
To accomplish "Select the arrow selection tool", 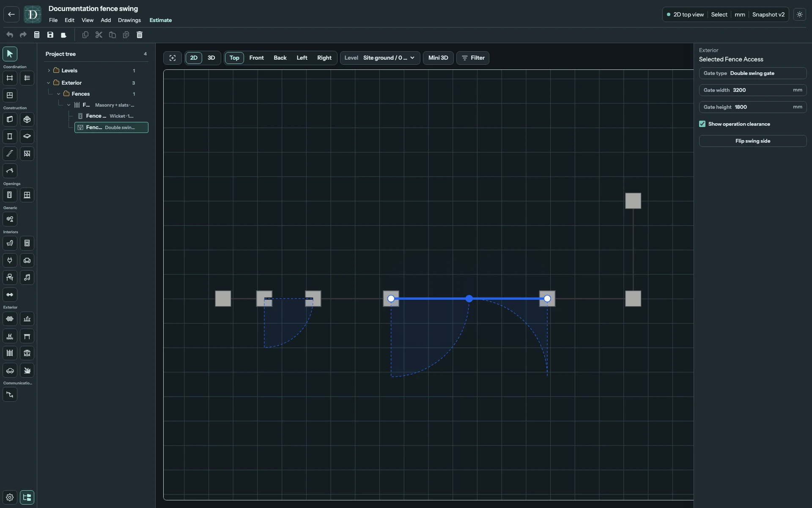I will click(10, 54).
